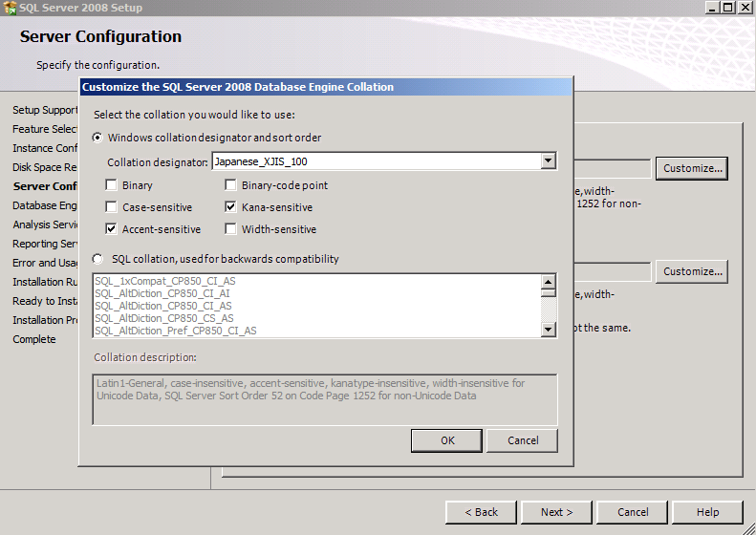Screen dimensions: 756x535
Task: Click the upper collation field behind the dialog
Action: pos(613,168)
